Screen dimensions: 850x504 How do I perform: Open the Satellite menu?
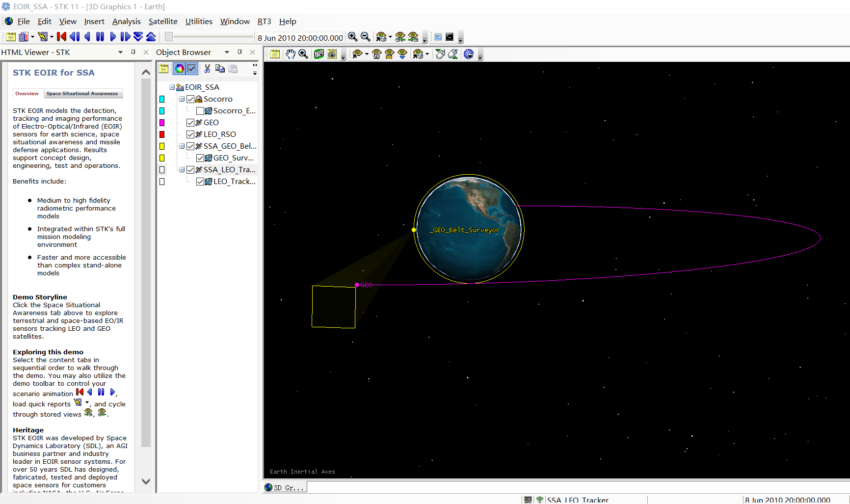point(163,22)
